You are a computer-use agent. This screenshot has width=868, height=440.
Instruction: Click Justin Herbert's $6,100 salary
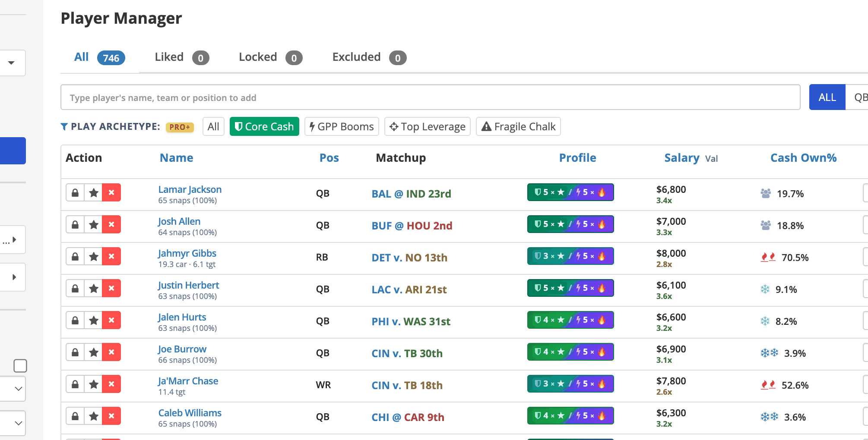pyautogui.click(x=671, y=285)
